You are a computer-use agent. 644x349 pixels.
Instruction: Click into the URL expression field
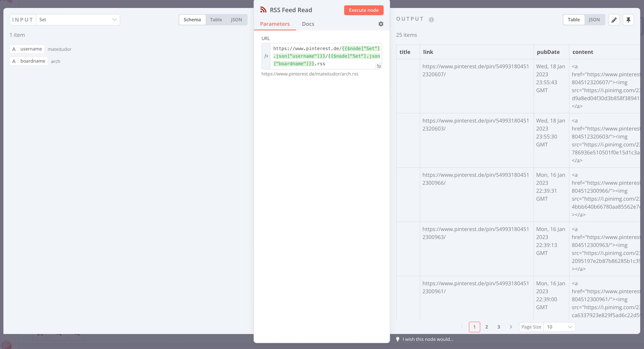pos(326,56)
